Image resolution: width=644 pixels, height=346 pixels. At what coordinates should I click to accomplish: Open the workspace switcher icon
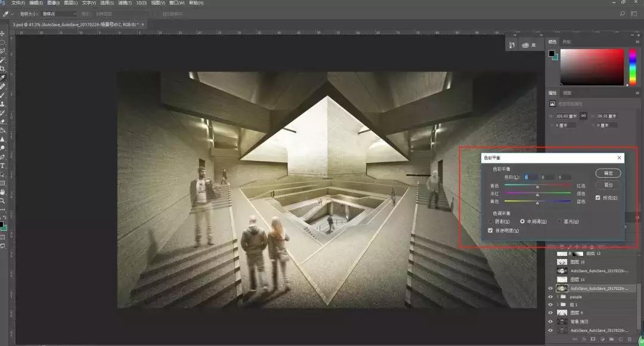coord(634,14)
